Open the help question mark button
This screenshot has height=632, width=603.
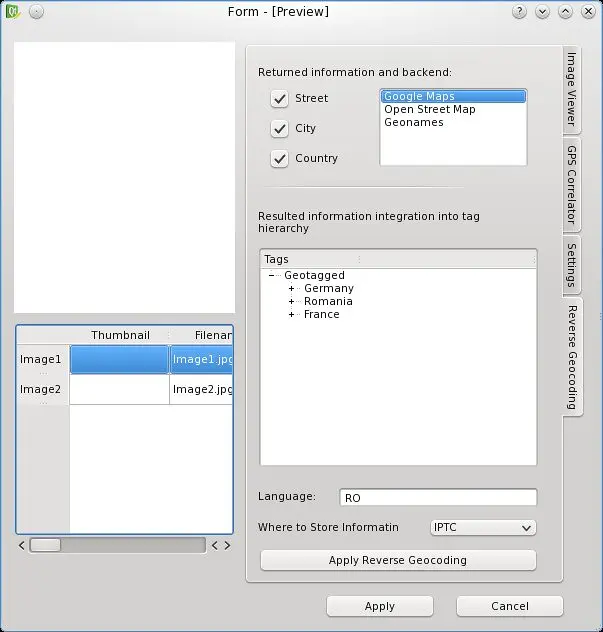tap(519, 11)
